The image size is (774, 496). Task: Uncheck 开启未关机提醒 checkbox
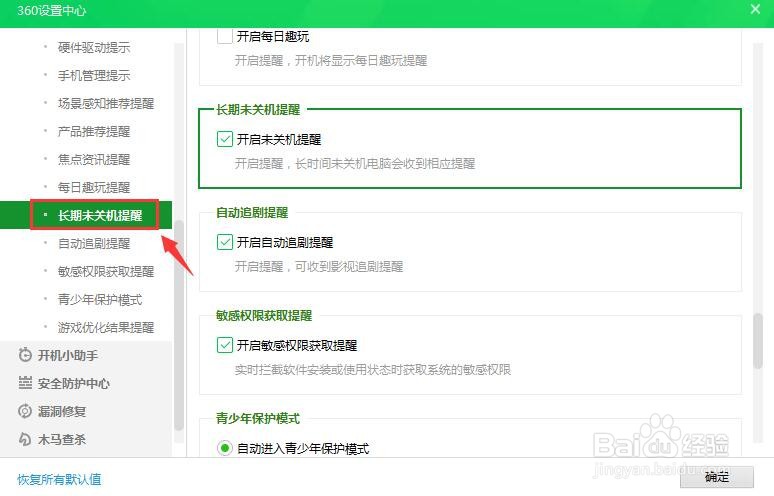[225, 139]
